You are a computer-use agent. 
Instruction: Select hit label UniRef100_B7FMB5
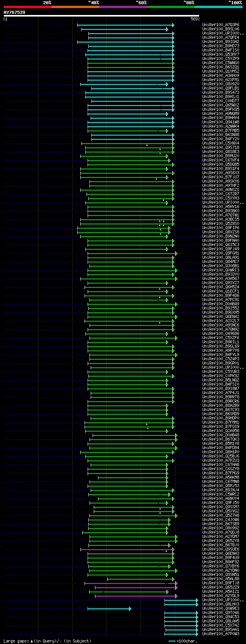click(x=221, y=131)
